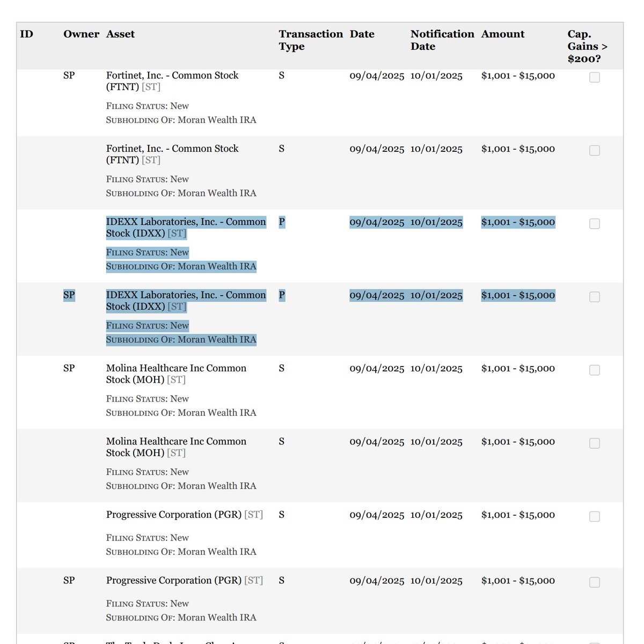Screen dimensions: 644x644
Task: Click the Owner column header
Action: tap(81, 34)
